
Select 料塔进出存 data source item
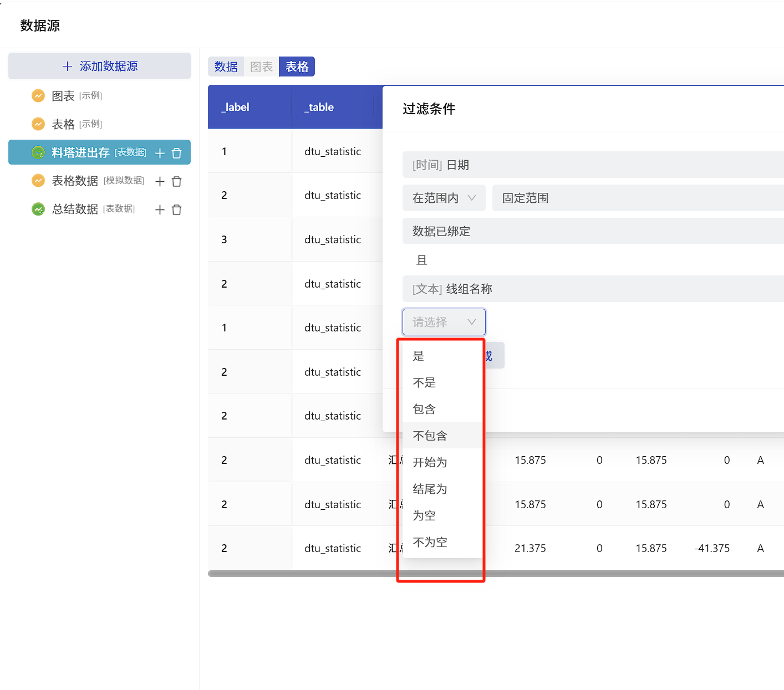pyautogui.click(x=99, y=152)
